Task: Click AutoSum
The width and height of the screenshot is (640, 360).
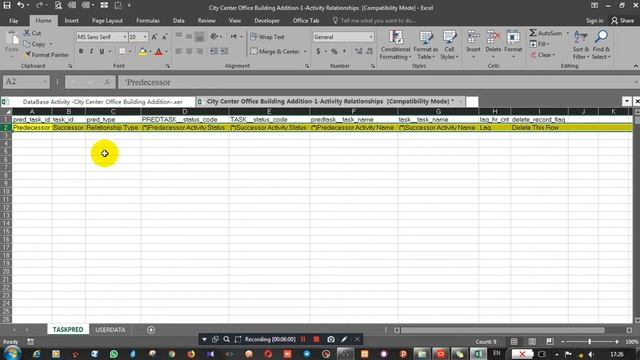Action: point(546,33)
